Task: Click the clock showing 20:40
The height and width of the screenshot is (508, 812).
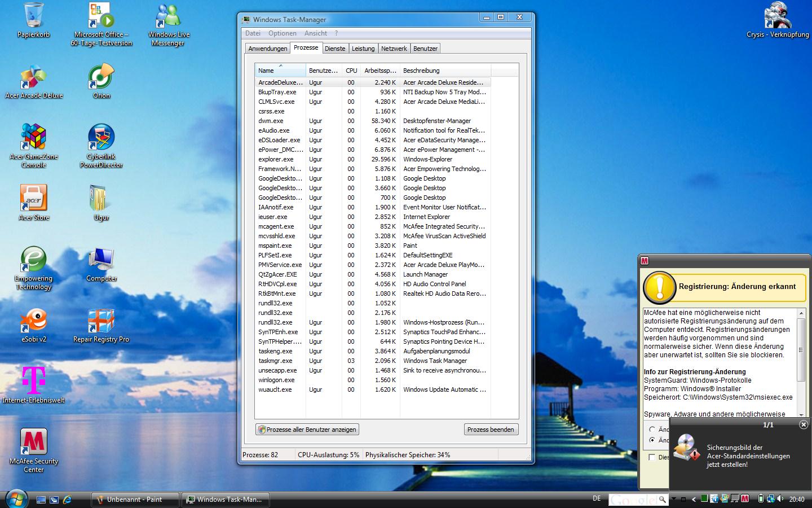Action: coord(796,499)
